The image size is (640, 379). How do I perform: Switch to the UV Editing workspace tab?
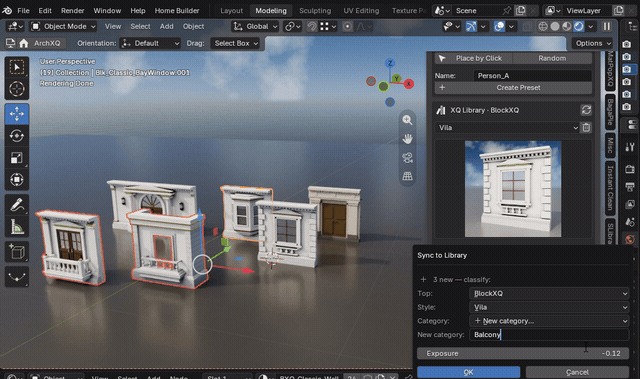361,11
